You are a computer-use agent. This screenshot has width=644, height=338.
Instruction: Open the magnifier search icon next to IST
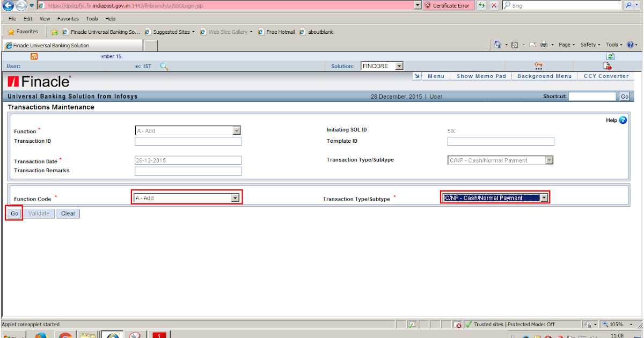(164, 66)
